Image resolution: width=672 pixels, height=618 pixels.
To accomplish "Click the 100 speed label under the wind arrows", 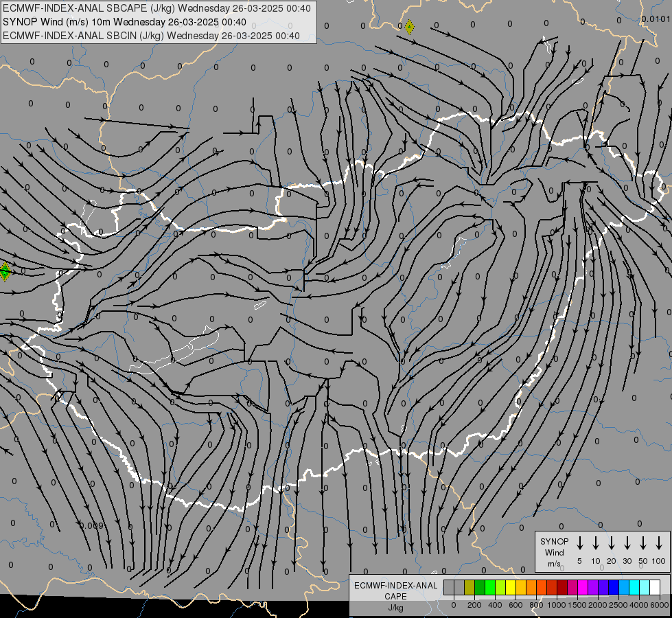I will click(659, 561).
